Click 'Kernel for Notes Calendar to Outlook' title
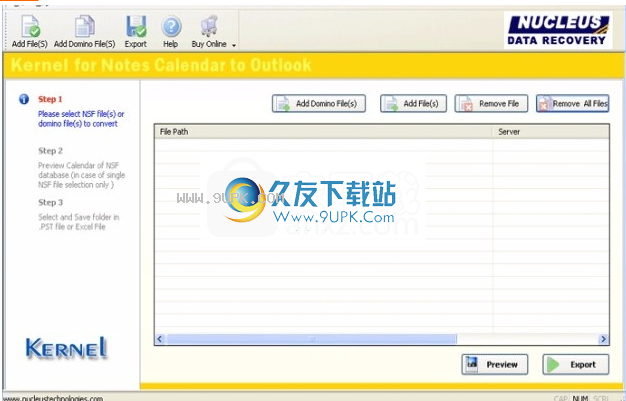 (x=161, y=65)
